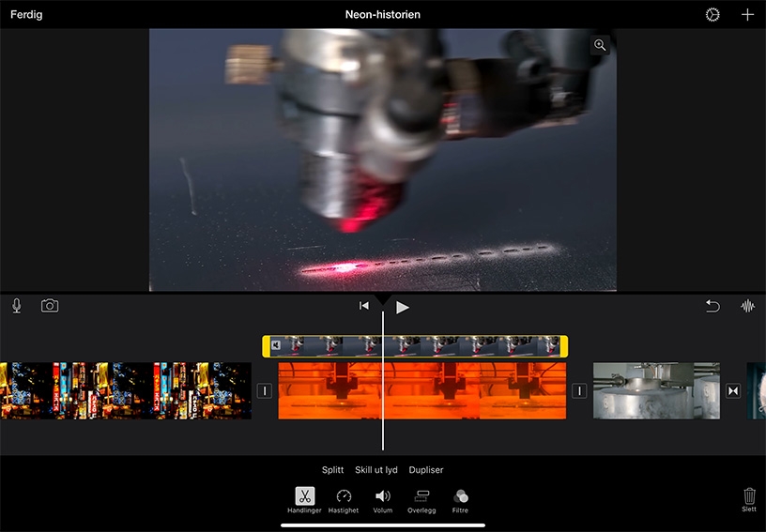Open the Volum control
Image resolution: width=766 pixels, height=532 pixels.
tap(382, 500)
